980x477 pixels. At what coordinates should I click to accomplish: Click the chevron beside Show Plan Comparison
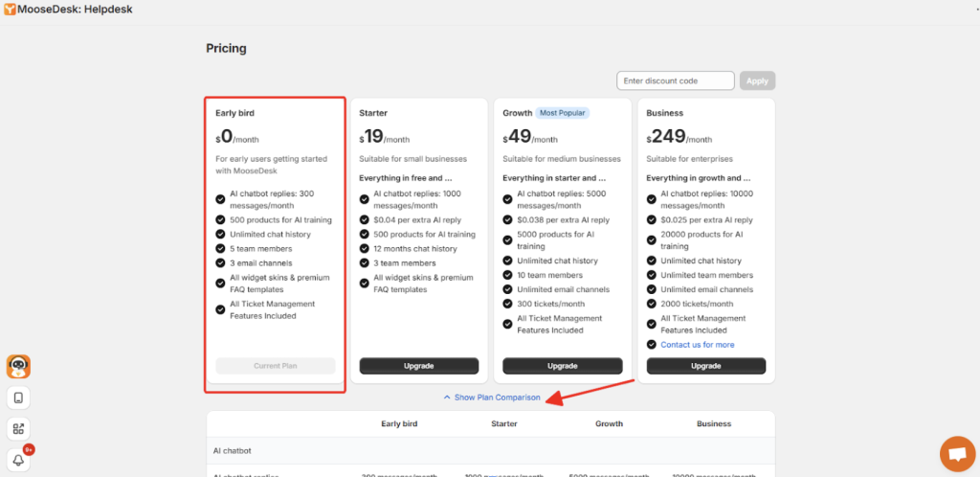pos(447,397)
